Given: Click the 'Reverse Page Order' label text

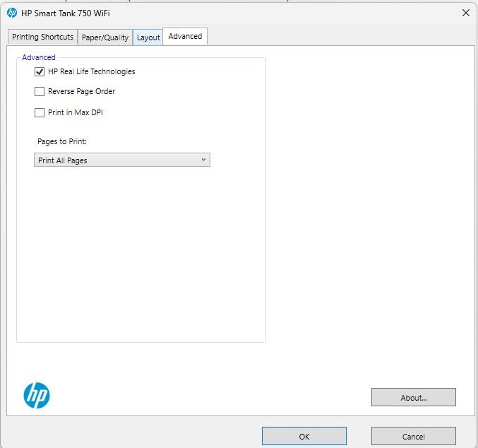Looking at the screenshot, I should [81, 91].
